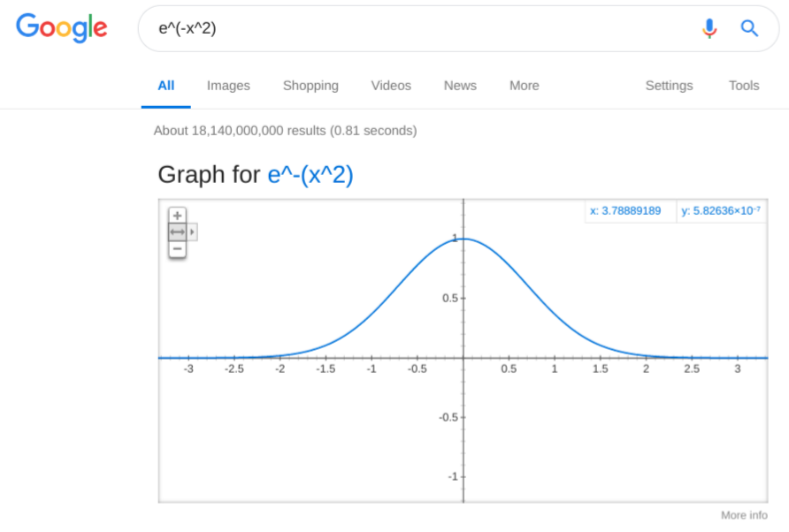Image resolution: width=789 pixels, height=532 pixels.
Task: Click the magnifying glass search button
Action: pos(749,28)
